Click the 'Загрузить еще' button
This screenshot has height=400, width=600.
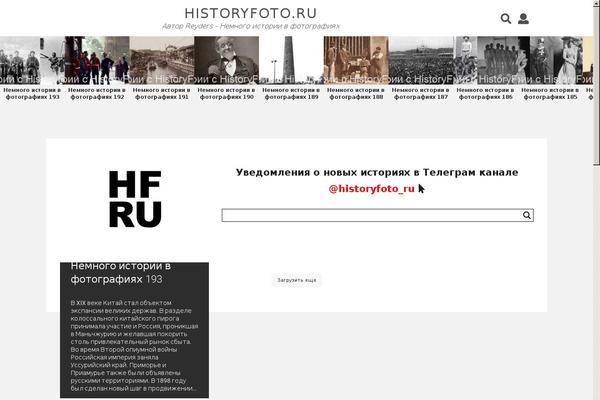tap(297, 280)
